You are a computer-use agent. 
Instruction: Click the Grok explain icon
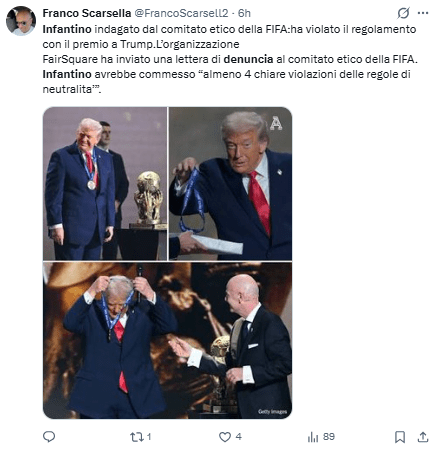coord(403,13)
